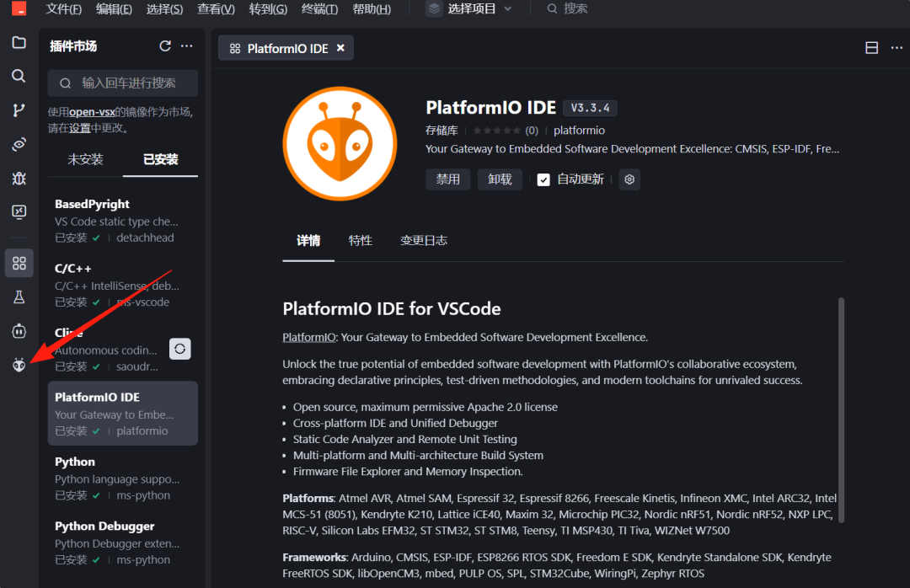
Task: Refresh the plugin marketplace list
Action: pyautogui.click(x=165, y=46)
